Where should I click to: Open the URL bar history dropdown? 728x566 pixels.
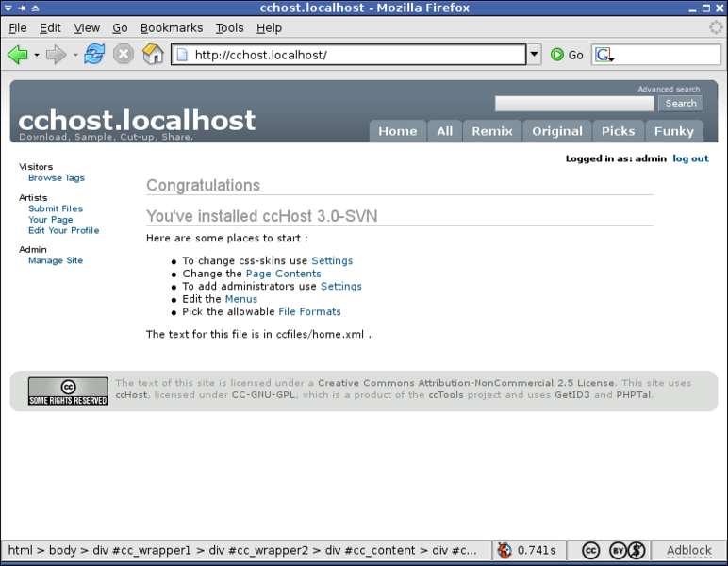pyautogui.click(x=535, y=55)
